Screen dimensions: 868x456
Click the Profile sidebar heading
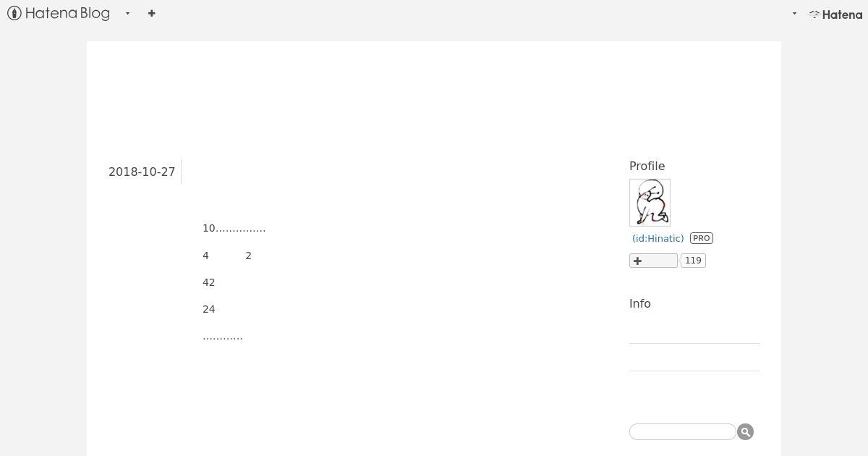(x=647, y=166)
